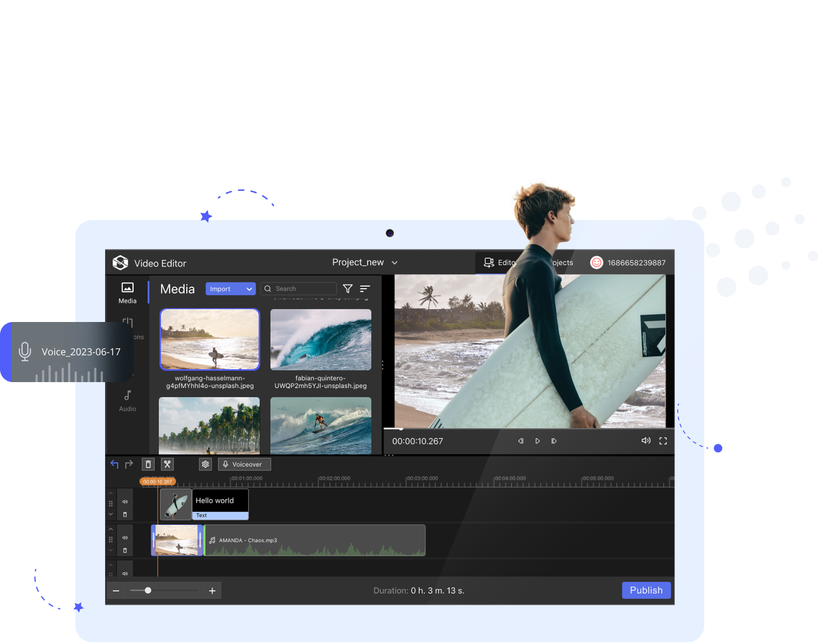821x644 pixels.
Task: Move the Hello world track down
Action: click(111, 514)
